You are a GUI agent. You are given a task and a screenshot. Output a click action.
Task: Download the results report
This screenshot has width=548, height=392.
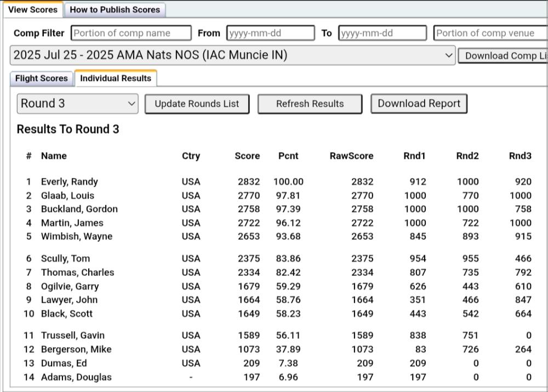[419, 103]
